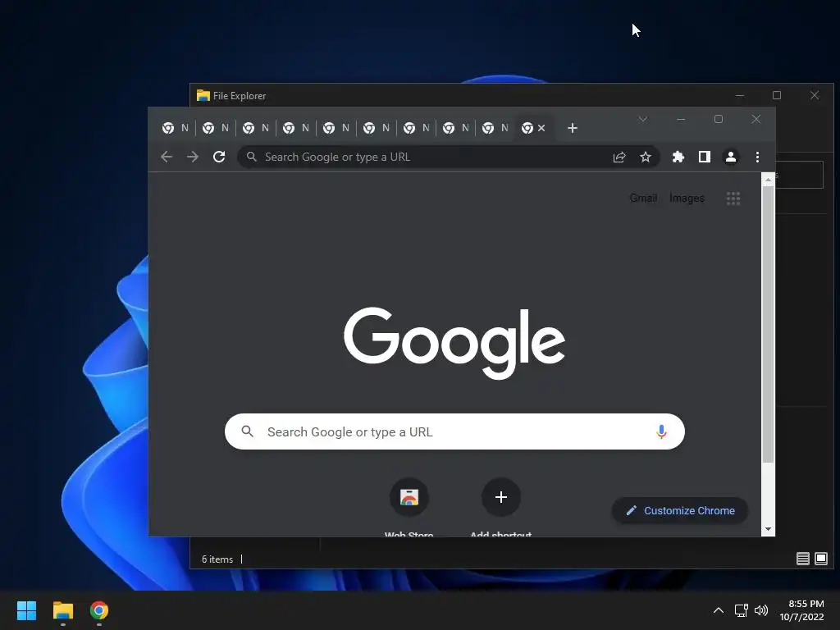Click the scrollbar up arrow
The width and height of the screenshot is (840, 630).
point(768,180)
